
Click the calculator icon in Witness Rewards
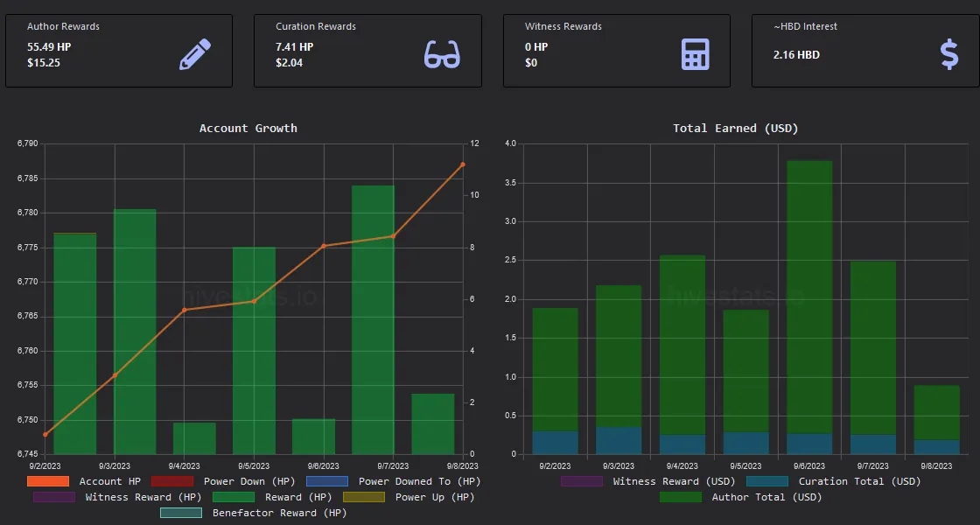[x=695, y=54]
